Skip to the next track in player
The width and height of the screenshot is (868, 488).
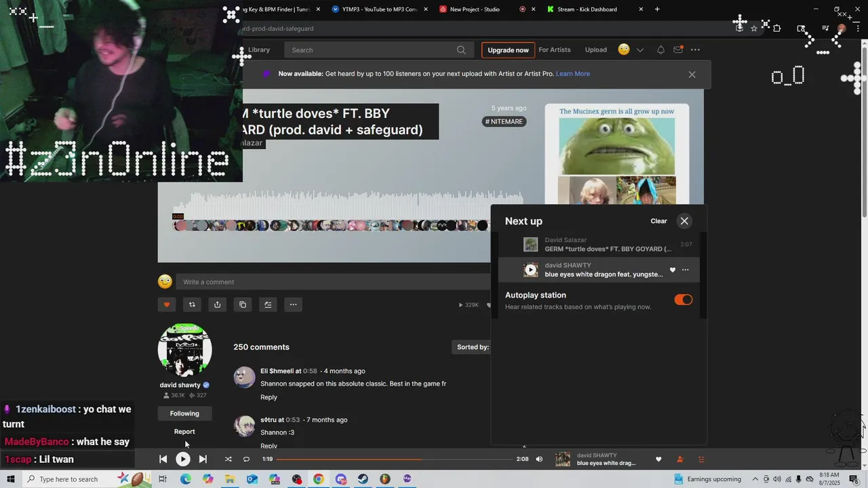pos(203,459)
